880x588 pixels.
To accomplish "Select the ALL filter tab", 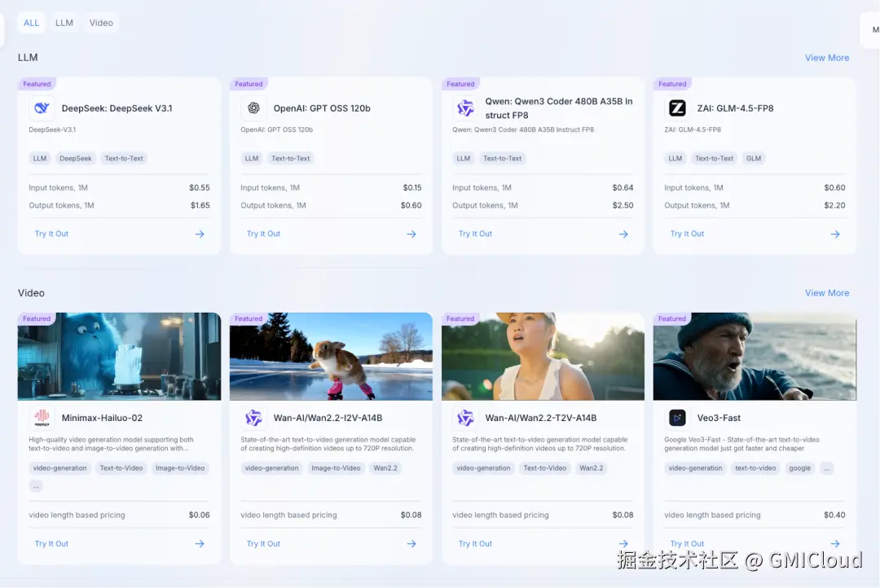I will pos(32,23).
